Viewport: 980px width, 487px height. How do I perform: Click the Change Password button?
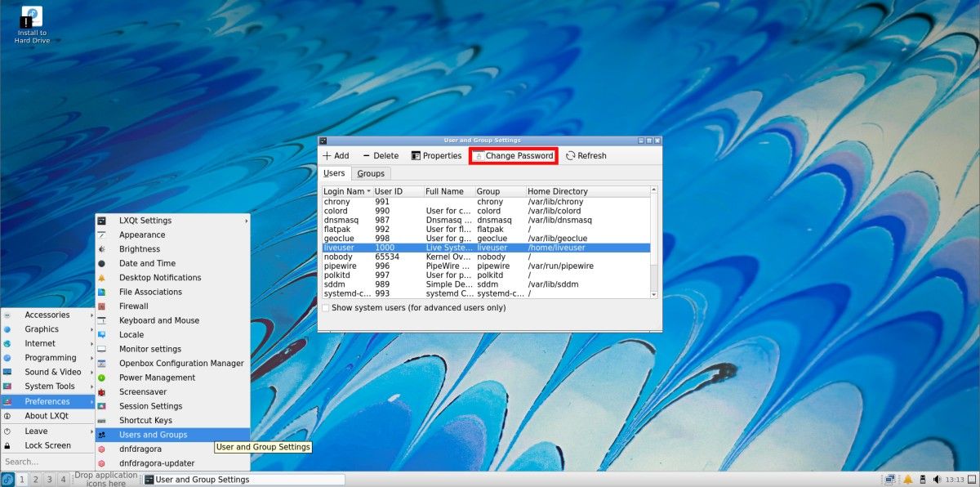pos(513,155)
